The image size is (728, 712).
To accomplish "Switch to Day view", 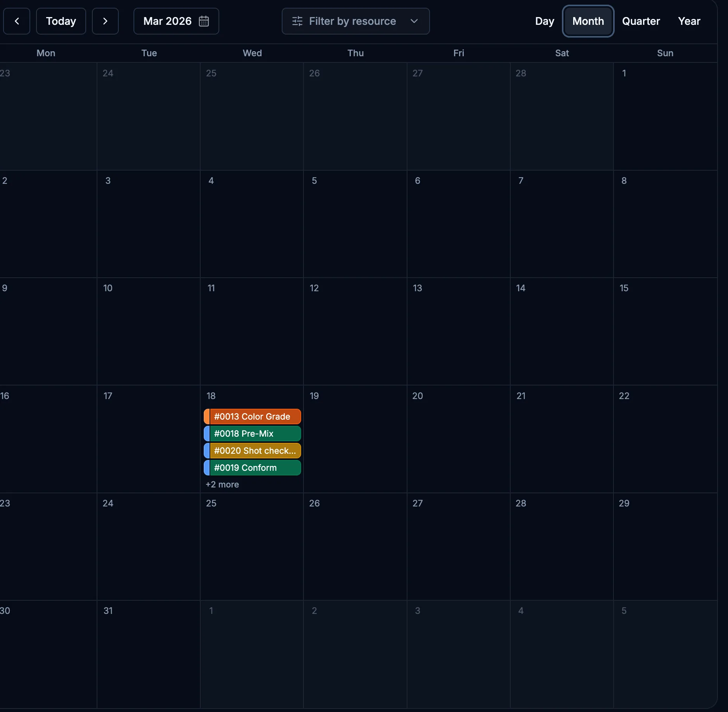I will coord(544,21).
